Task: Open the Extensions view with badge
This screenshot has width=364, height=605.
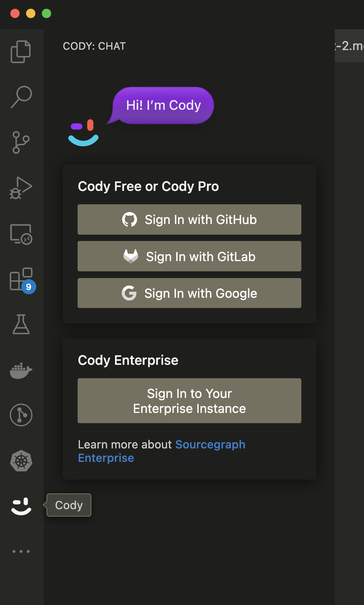Action: click(21, 279)
